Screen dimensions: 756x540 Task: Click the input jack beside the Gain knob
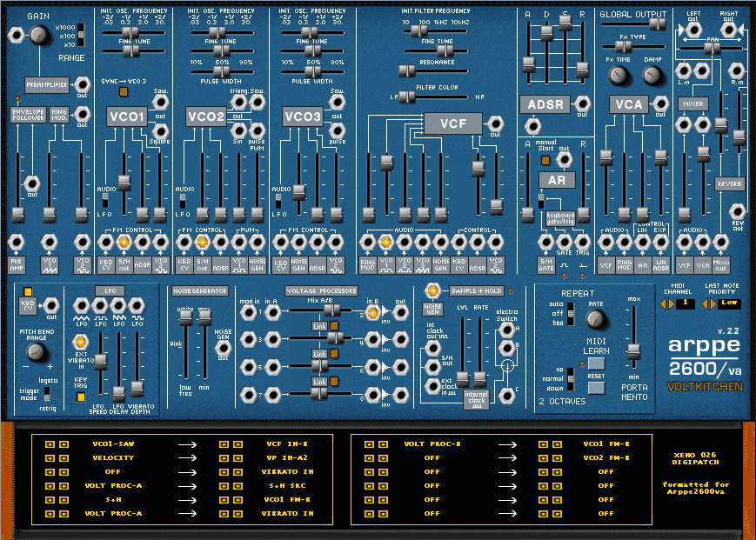pyautogui.click(x=17, y=35)
